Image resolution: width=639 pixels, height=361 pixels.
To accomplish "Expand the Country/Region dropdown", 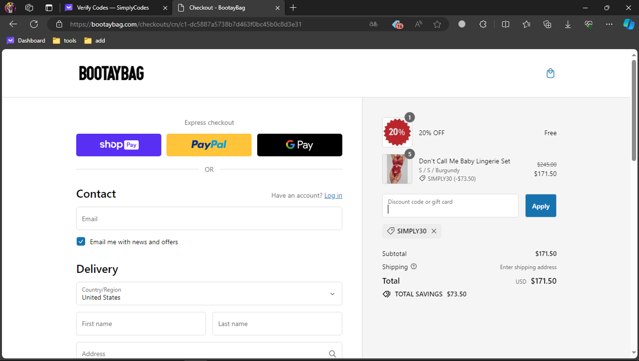I will pyautogui.click(x=209, y=293).
